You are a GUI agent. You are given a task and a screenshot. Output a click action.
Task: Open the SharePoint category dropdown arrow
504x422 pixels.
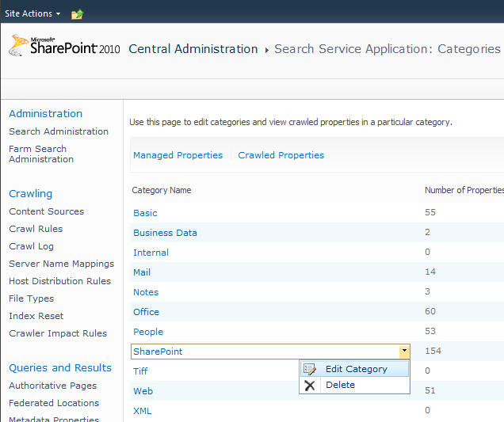pos(404,351)
